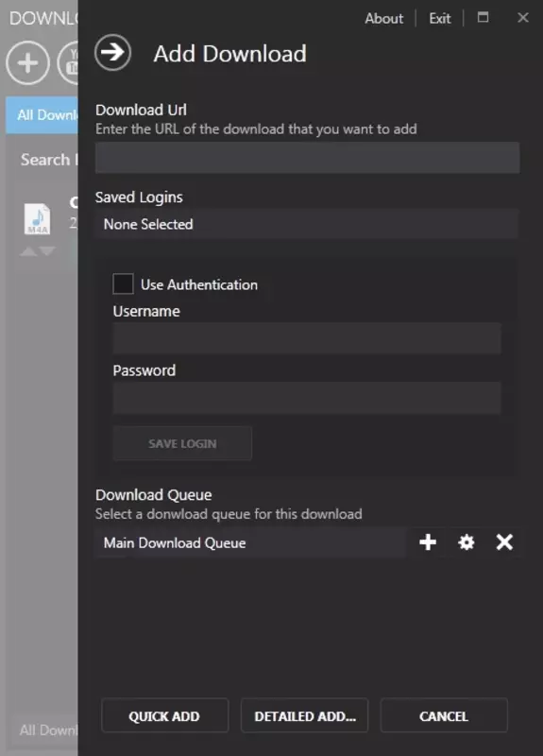The width and height of the screenshot is (543, 756).
Task: Click into the Username text field
Action: tap(307, 338)
